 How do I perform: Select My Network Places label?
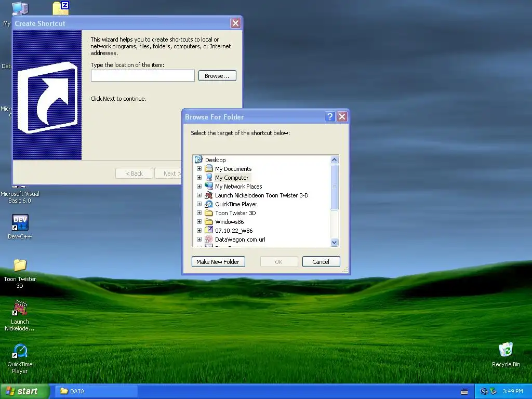(238, 187)
